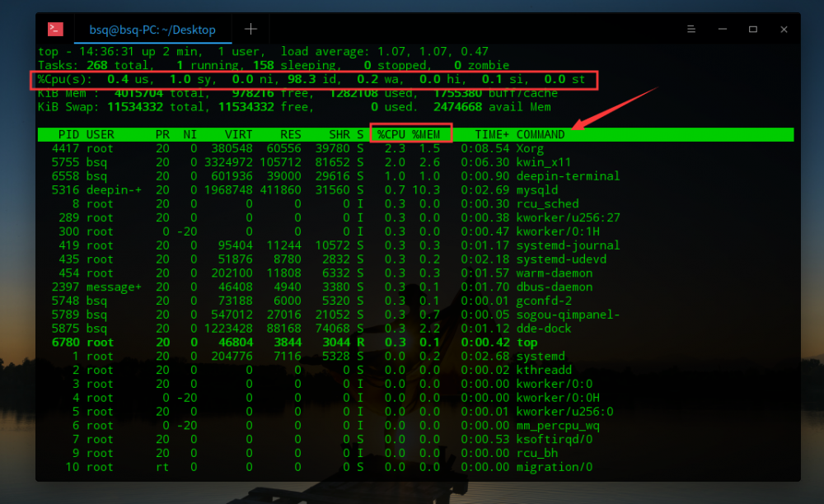Click the sogou-qimpanel- command
Image resolution: width=824 pixels, height=504 pixels.
pos(568,315)
